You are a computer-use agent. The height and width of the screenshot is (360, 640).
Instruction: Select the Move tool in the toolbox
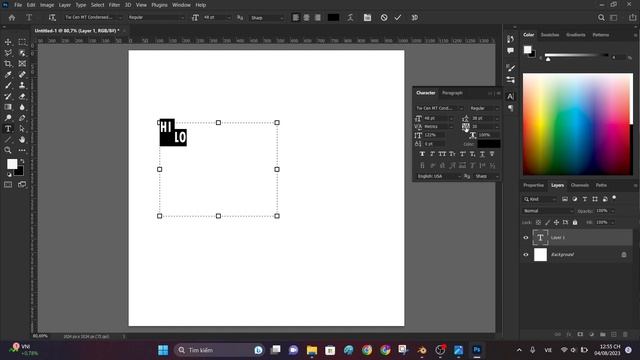pos(8,42)
